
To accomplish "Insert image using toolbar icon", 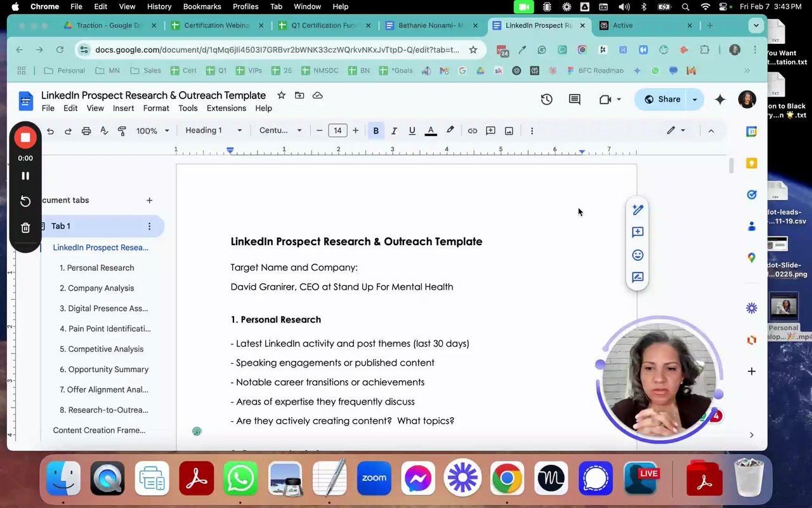I will [x=509, y=131].
